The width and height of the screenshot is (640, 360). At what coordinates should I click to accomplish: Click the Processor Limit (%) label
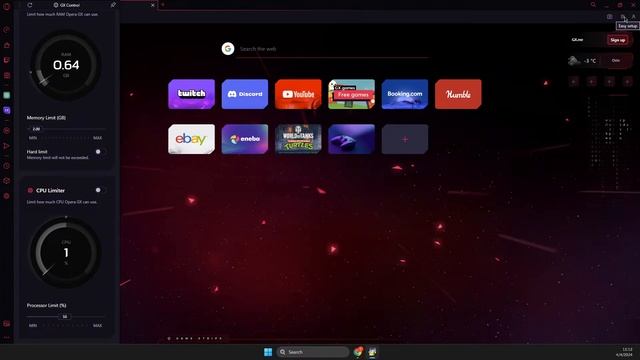[47, 305]
